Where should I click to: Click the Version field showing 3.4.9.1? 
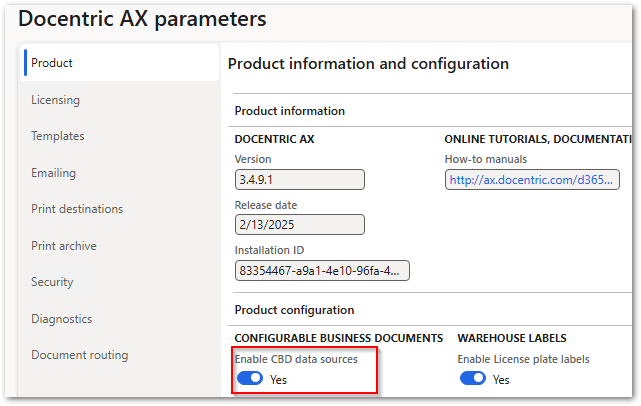click(299, 180)
